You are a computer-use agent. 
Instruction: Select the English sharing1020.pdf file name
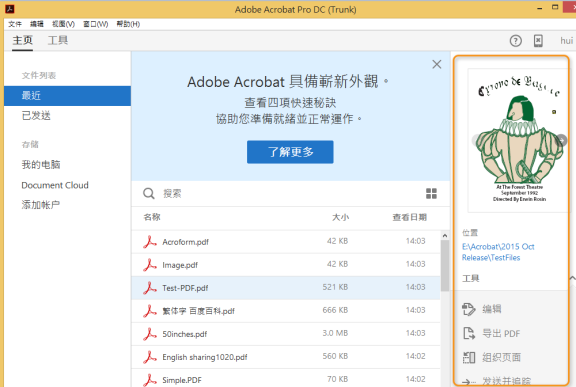click(x=205, y=357)
